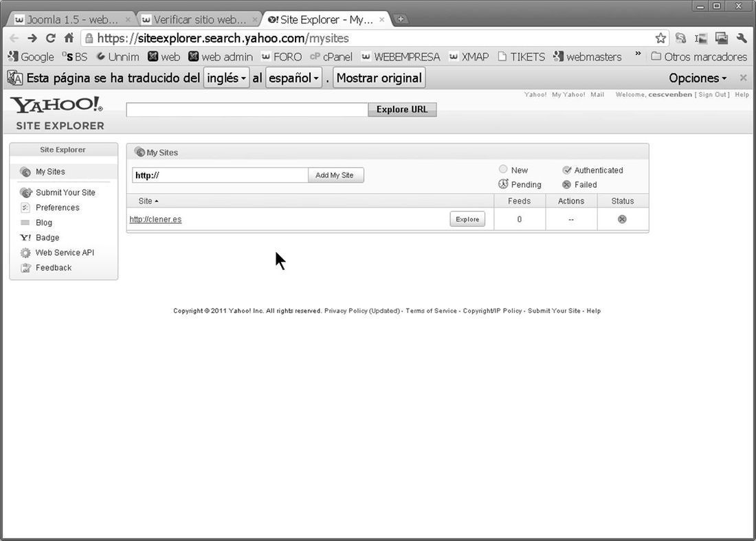The width and height of the screenshot is (756, 541).
Task: Click the Feeds count 0 cell
Action: click(x=520, y=219)
